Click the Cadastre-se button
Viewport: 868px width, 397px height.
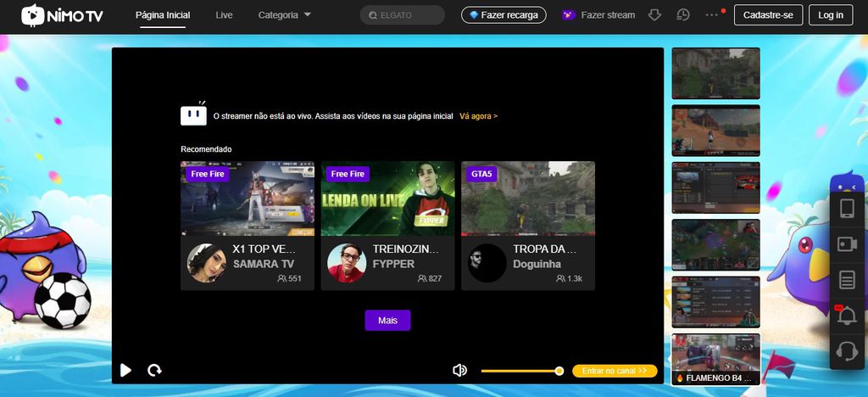coord(768,15)
